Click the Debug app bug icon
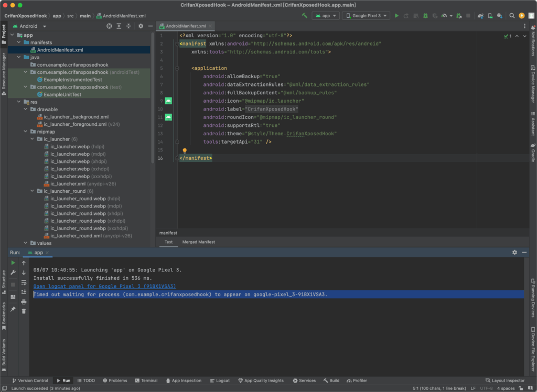This screenshot has height=392, width=537. (425, 16)
